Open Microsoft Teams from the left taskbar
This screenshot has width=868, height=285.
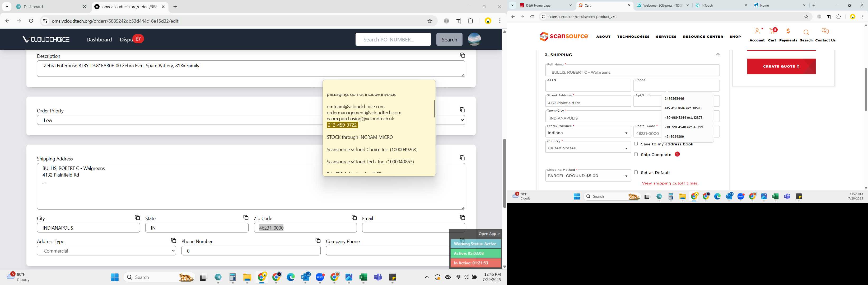[378, 277]
